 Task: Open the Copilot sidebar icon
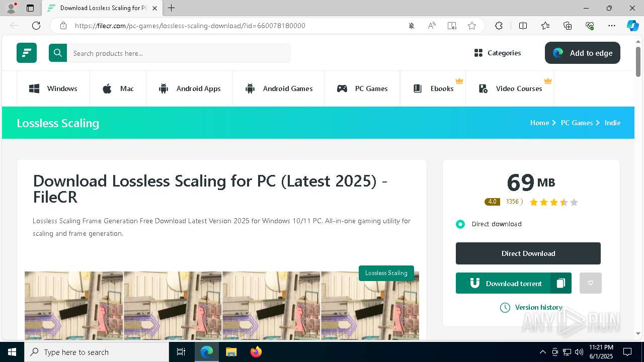pyautogui.click(x=633, y=26)
